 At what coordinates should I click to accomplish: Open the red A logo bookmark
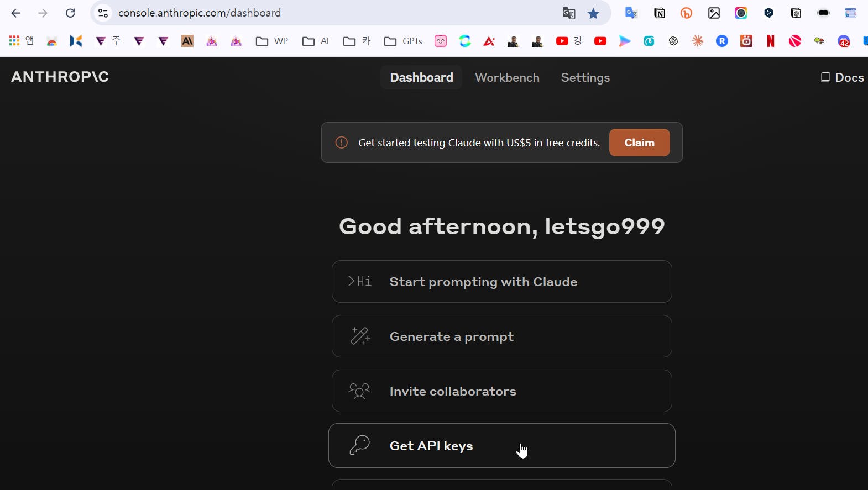point(489,41)
